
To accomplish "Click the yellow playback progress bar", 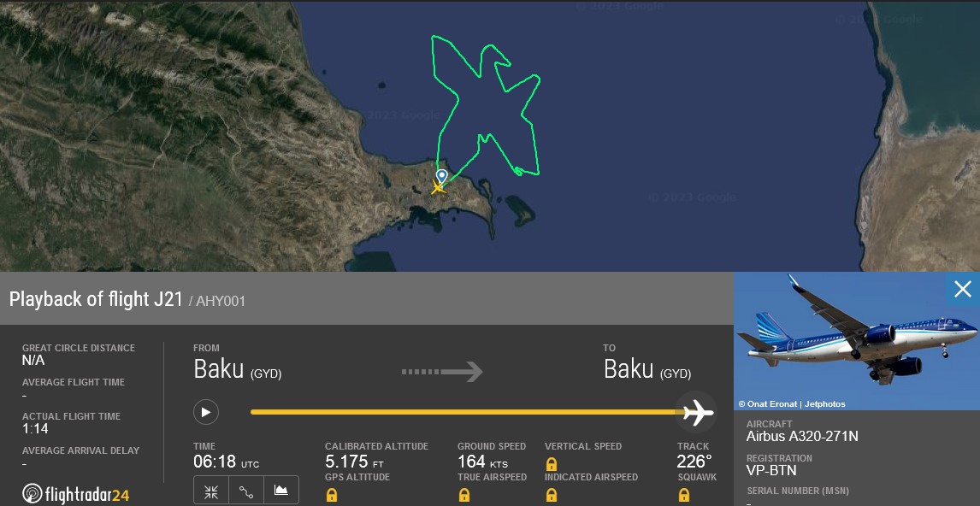I will pyautogui.click(x=466, y=412).
